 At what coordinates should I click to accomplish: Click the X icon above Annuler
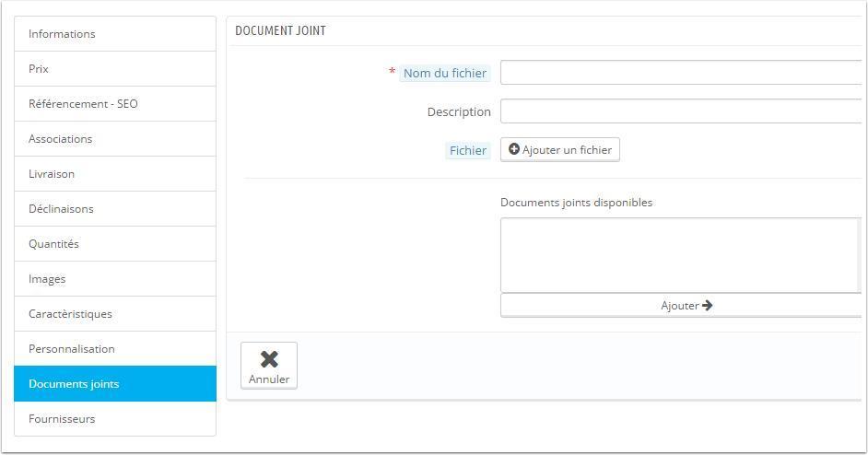click(x=269, y=359)
